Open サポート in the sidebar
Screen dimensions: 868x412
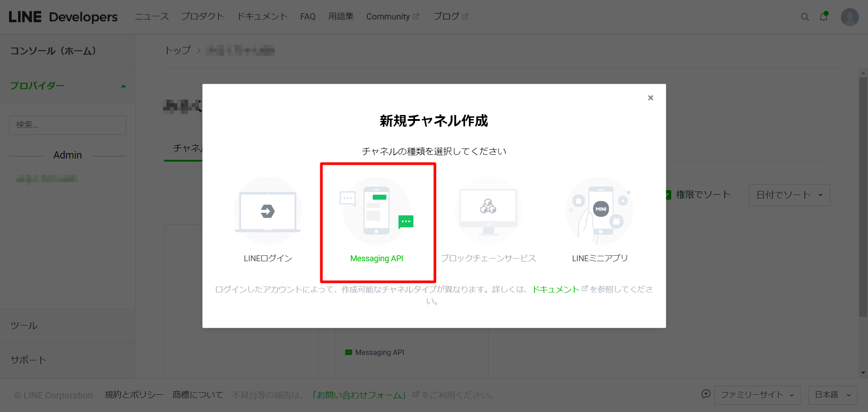click(28, 360)
